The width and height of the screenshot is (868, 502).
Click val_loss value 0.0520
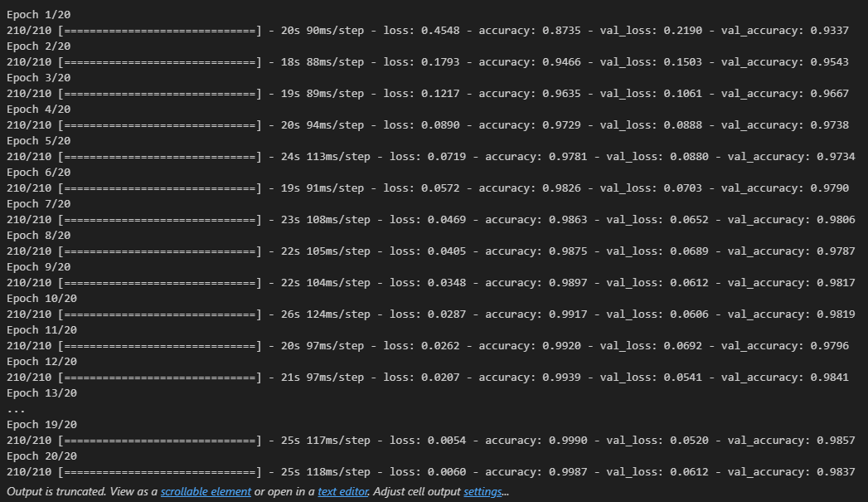coord(689,441)
